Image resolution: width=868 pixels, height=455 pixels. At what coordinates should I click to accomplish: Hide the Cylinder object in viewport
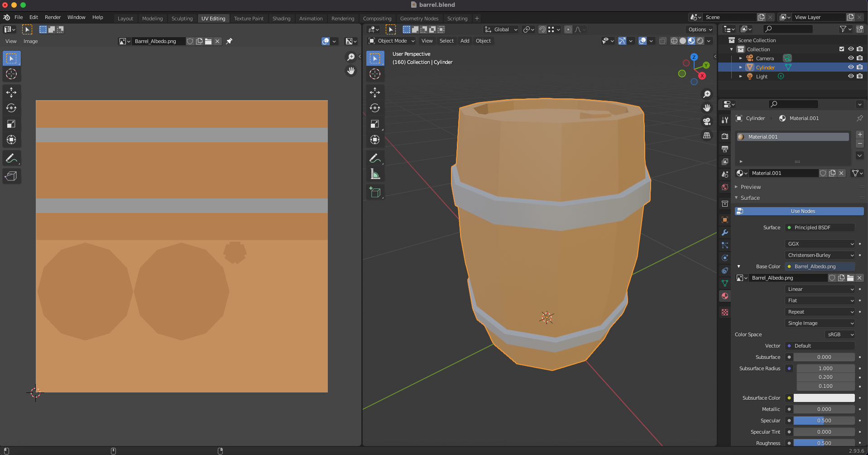point(850,67)
